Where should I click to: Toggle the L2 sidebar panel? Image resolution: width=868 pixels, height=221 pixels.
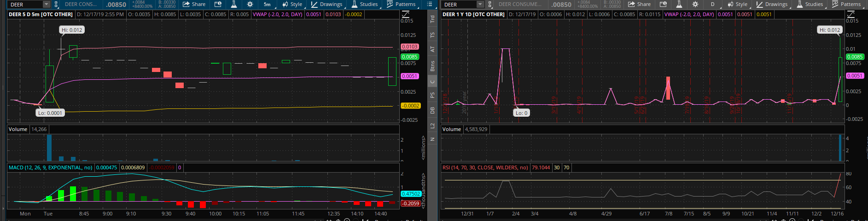click(x=432, y=125)
